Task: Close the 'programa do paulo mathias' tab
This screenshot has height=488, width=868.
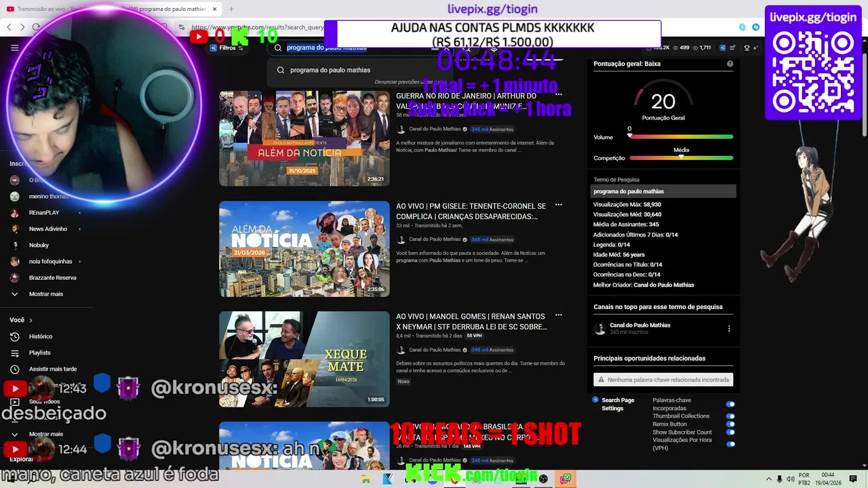Action: [x=215, y=9]
